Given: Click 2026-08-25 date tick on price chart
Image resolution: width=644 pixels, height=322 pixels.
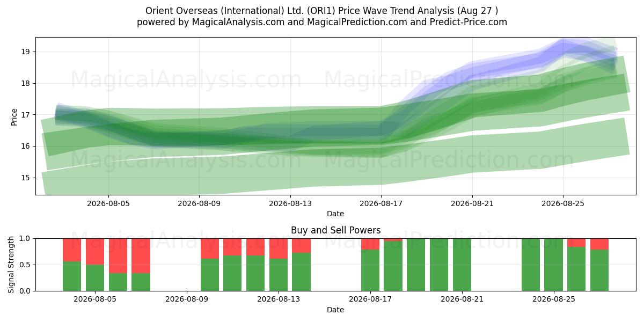Looking at the screenshot, I should pyautogui.click(x=563, y=203).
